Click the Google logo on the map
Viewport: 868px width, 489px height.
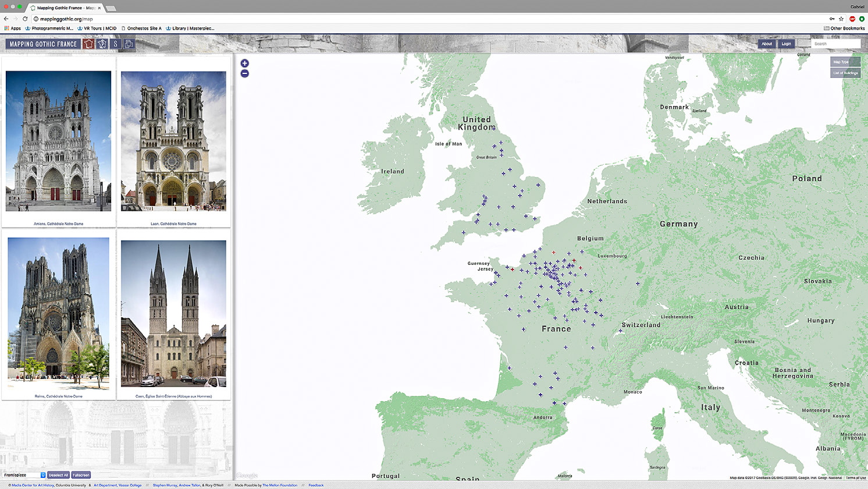pyautogui.click(x=247, y=476)
